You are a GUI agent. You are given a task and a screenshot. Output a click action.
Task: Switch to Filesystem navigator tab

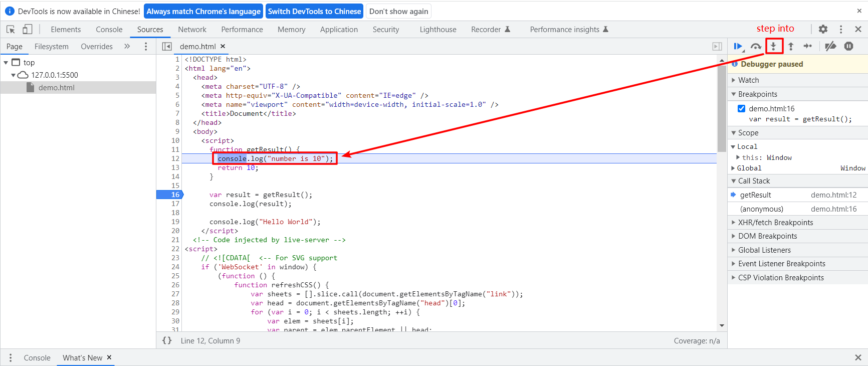pos(52,47)
